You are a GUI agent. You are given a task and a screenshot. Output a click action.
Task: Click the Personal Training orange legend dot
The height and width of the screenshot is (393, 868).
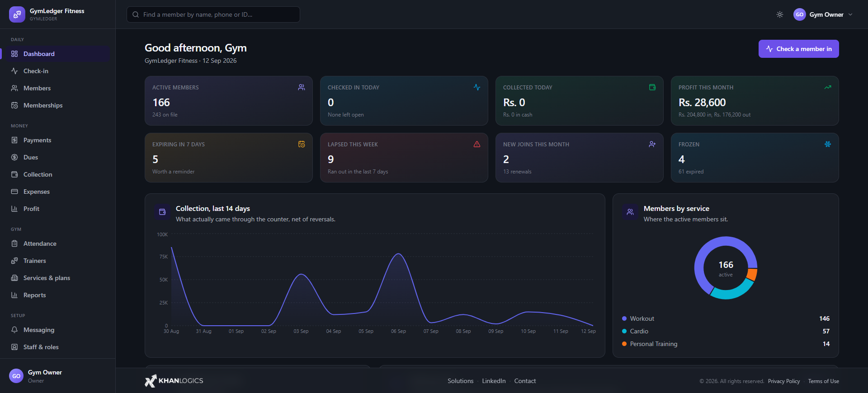click(624, 344)
